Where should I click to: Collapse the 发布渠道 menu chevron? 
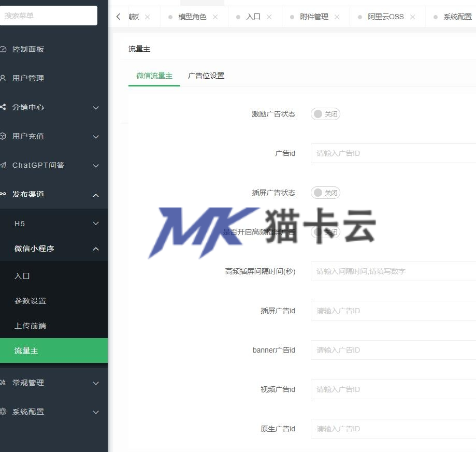coord(96,195)
